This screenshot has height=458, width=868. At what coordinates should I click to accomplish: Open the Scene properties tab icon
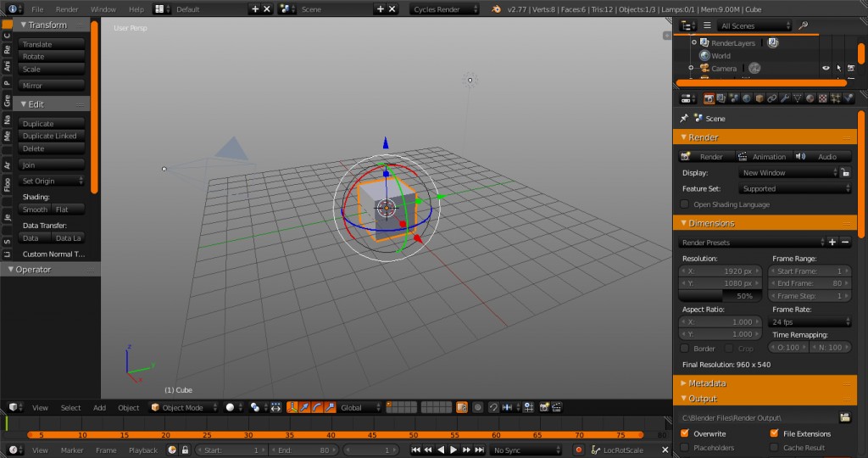tap(734, 98)
